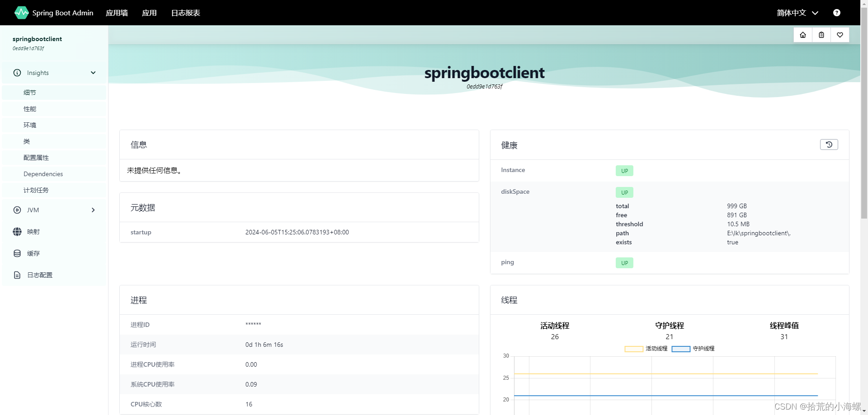Toggle the yellow 活动线程 chart legend
Image resolution: width=868 pixels, height=415 pixels.
pos(634,349)
